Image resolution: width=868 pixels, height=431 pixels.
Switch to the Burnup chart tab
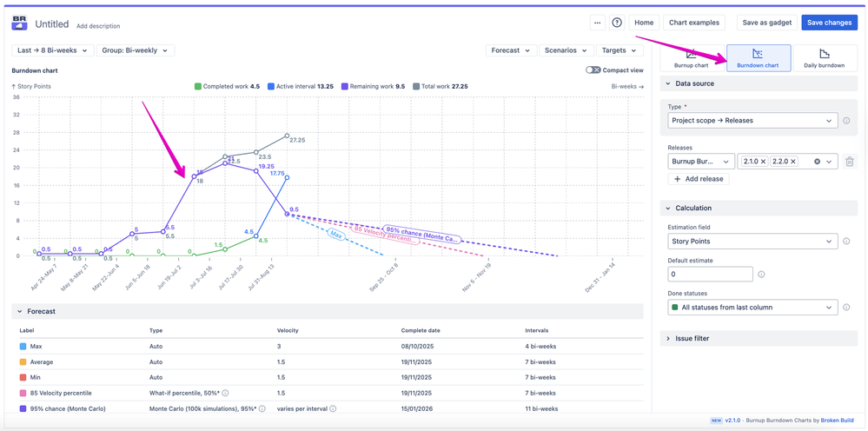tap(691, 58)
